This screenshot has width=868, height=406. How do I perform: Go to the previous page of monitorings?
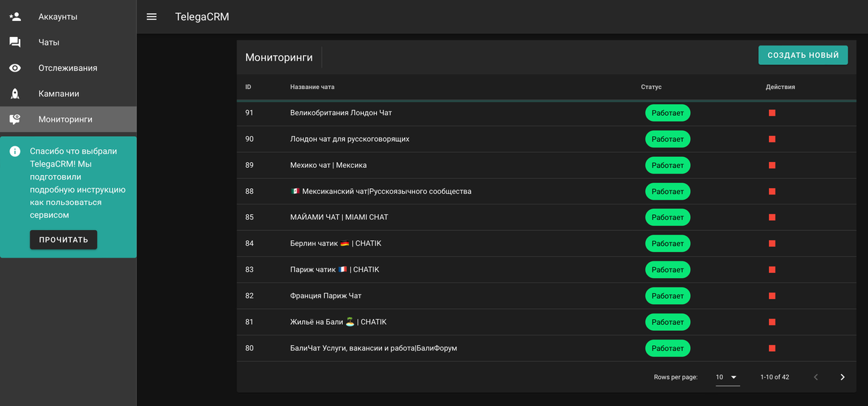pos(816,377)
